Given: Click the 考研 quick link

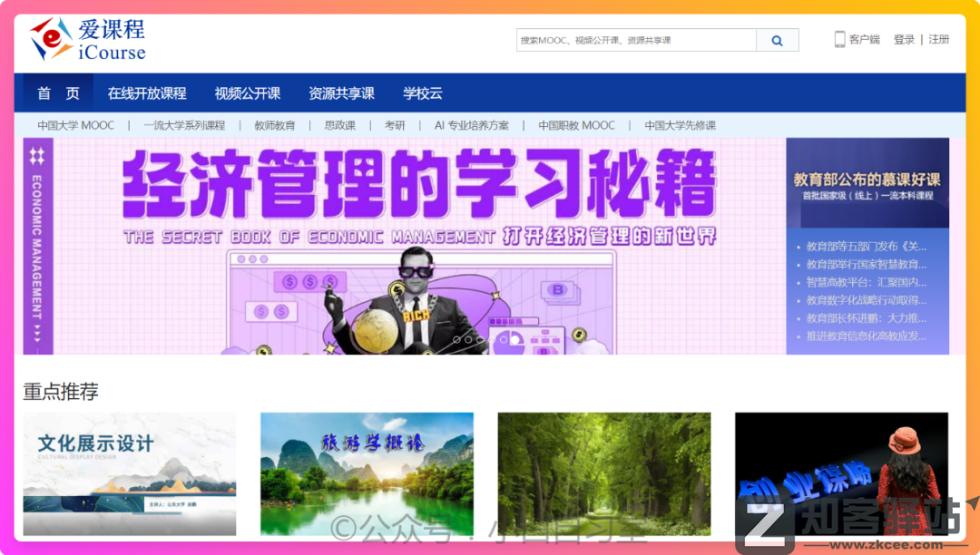Looking at the screenshot, I should point(394,125).
